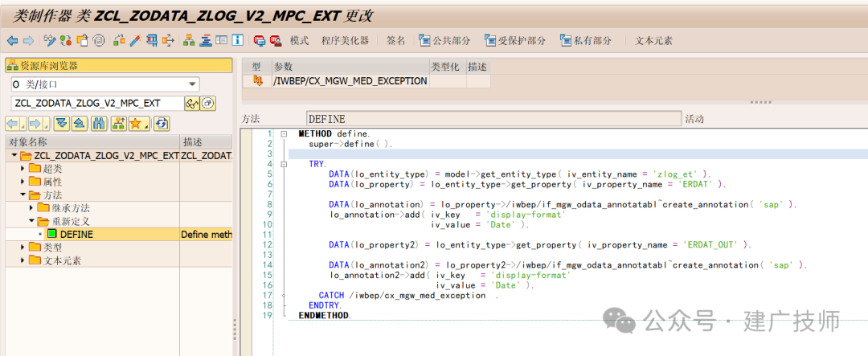Click the Check syntax icon
868x356 pixels.
point(118,40)
